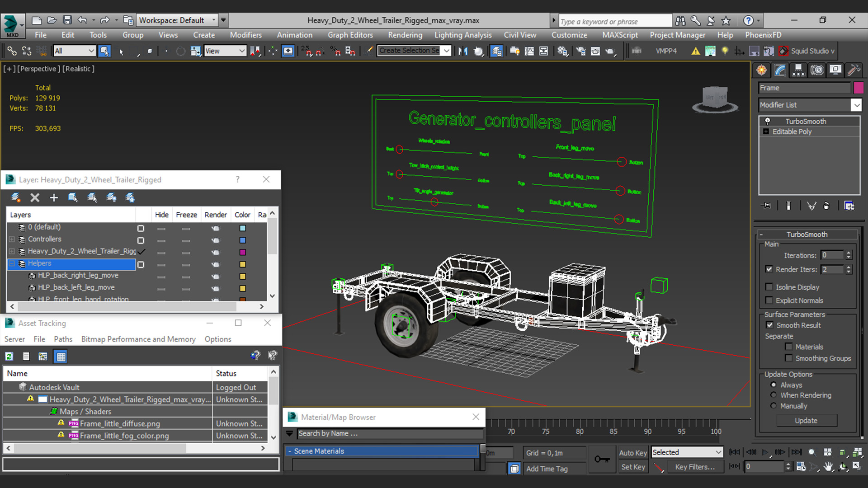Open the reference coordinate View dropdown
Screen dimensions: 868x488
click(x=225, y=51)
